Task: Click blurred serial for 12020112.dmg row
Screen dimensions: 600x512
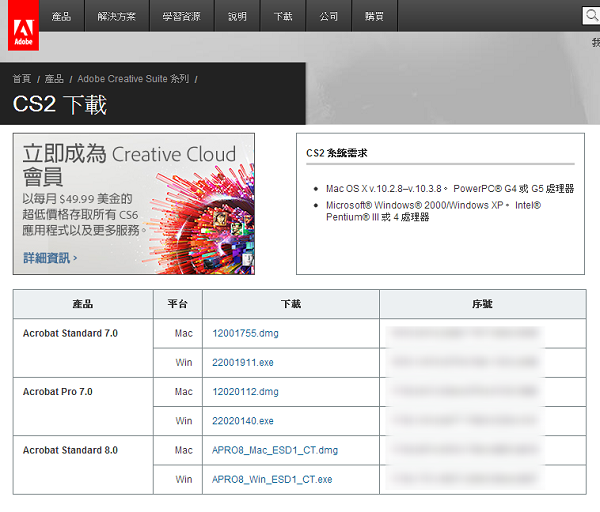Action: point(465,391)
